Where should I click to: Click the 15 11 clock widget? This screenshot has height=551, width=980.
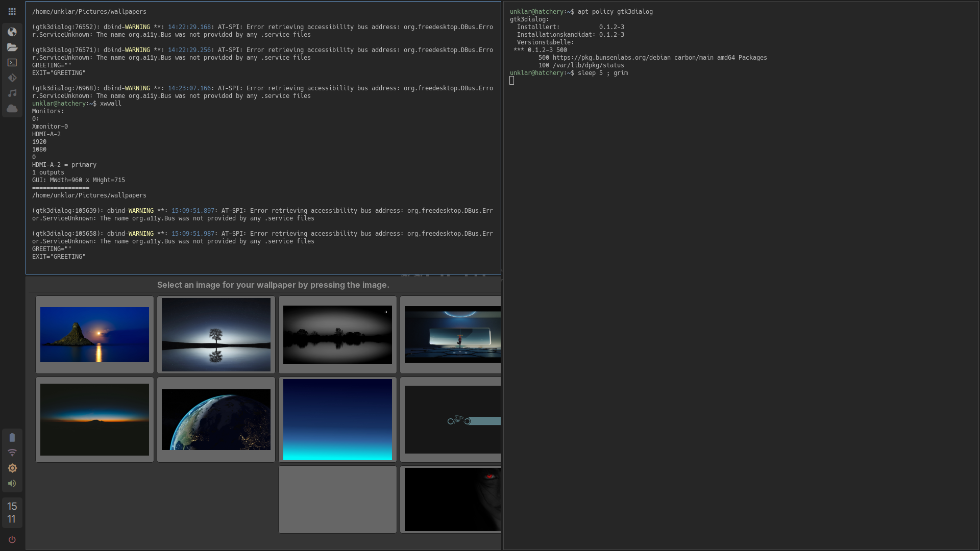[x=12, y=513]
